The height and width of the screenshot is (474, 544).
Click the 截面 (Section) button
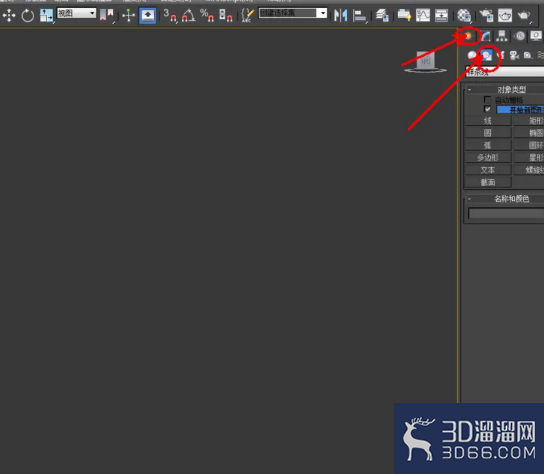pos(488,182)
